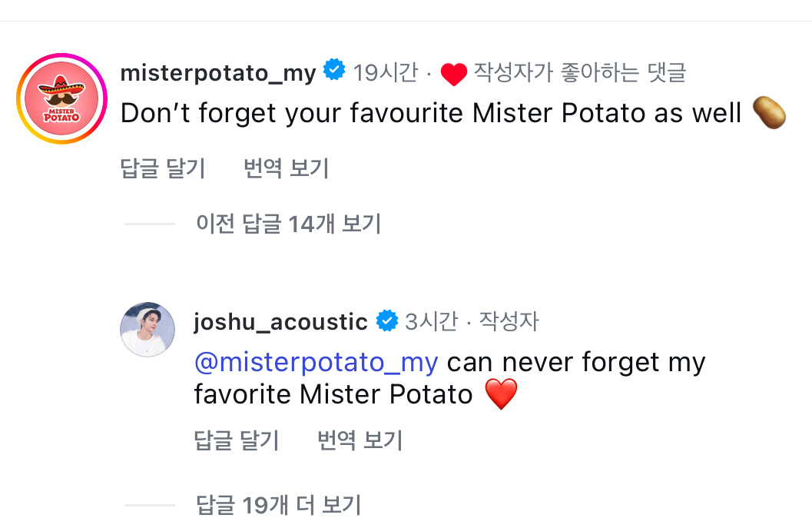Click verified badge beside misterpotato_my
The width and height of the screenshot is (812, 528).
pyautogui.click(x=334, y=71)
